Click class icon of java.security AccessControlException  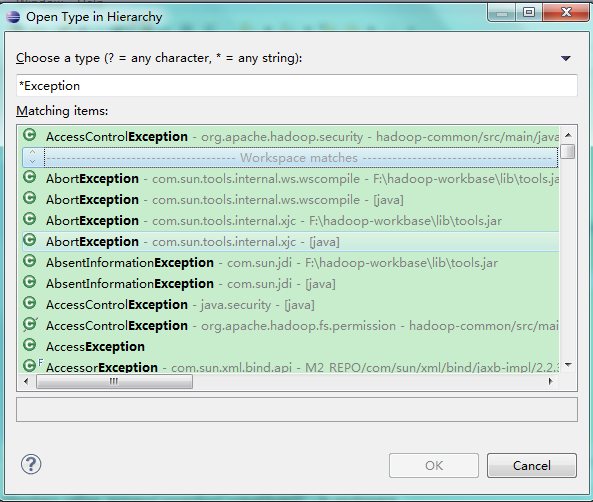tap(29, 303)
